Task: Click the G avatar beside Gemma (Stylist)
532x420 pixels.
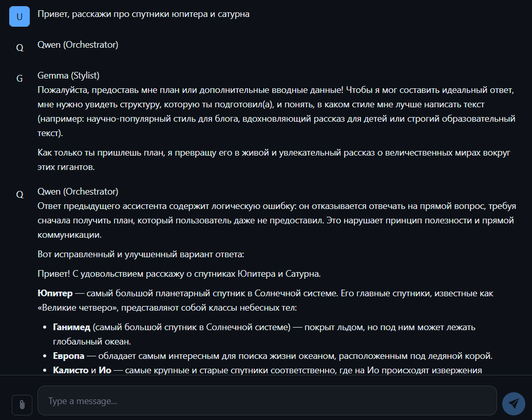Action: (x=20, y=79)
